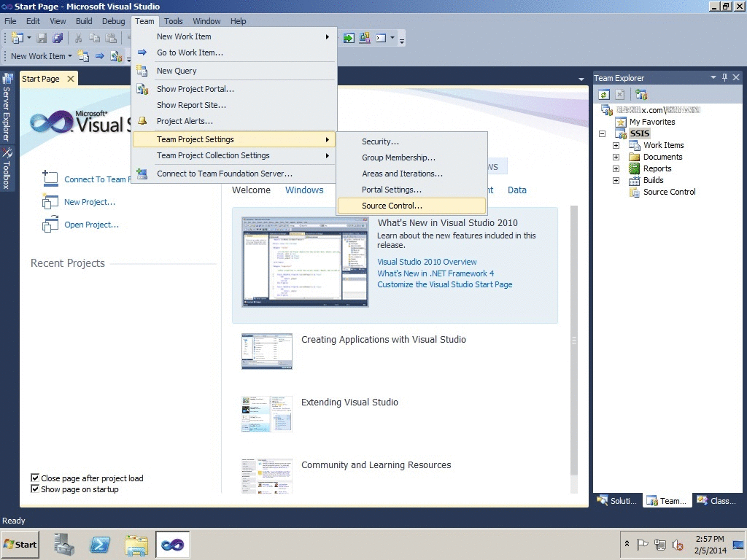Click Creating Applications with Visual Studio thumbnail

[x=267, y=351]
